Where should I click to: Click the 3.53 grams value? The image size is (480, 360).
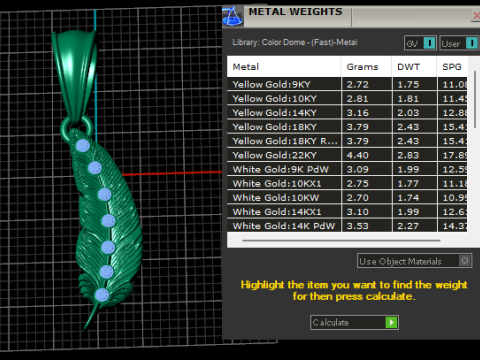coord(358,226)
